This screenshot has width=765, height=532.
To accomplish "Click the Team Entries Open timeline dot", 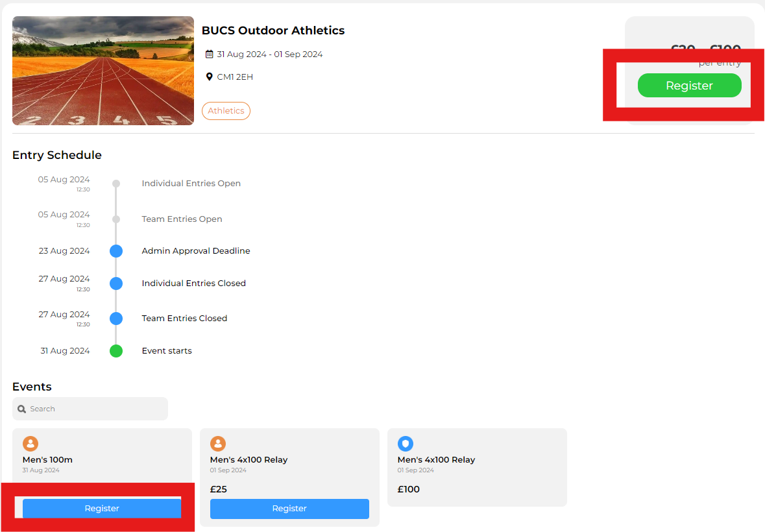I will [x=116, y=219].
